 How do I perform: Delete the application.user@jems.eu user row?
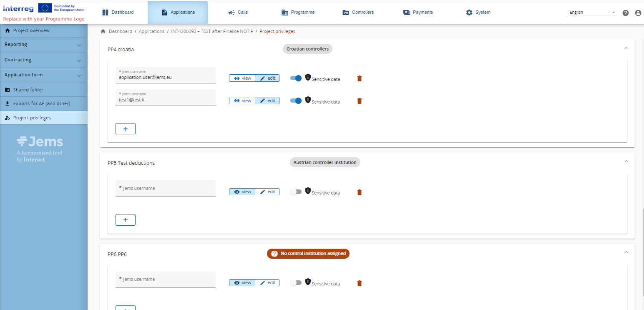pos(360,78)
